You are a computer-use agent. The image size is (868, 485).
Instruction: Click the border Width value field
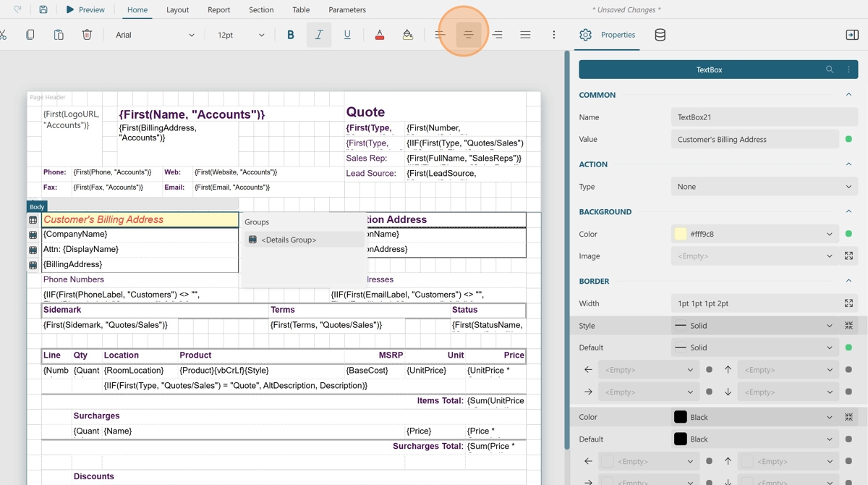click(755, 303)
